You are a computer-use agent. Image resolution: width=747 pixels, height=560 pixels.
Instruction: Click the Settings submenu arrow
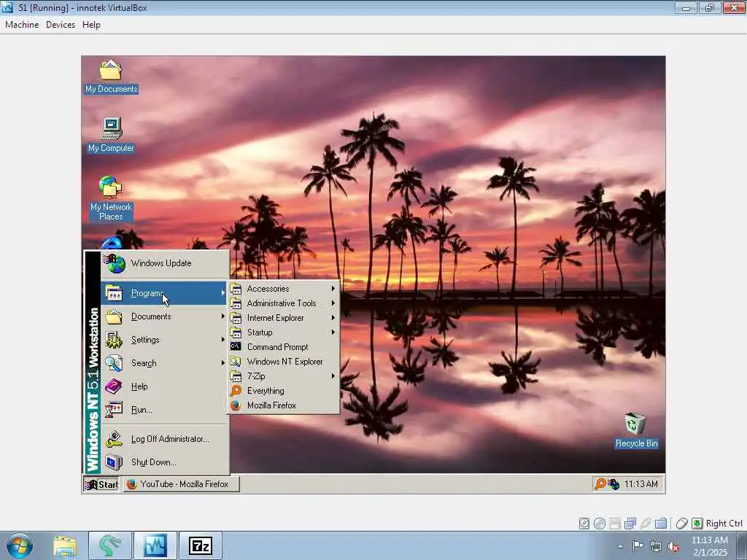(x=223, y=340)
